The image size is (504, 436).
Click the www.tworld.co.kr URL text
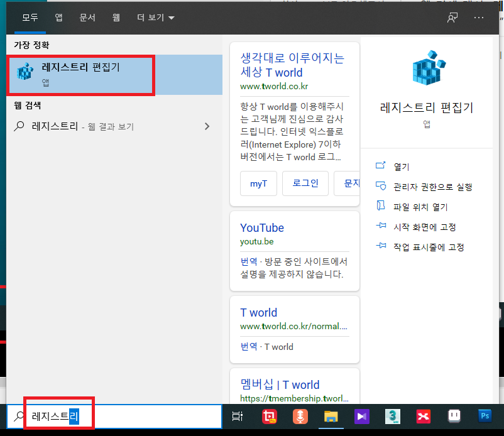[x=274, y=87]
